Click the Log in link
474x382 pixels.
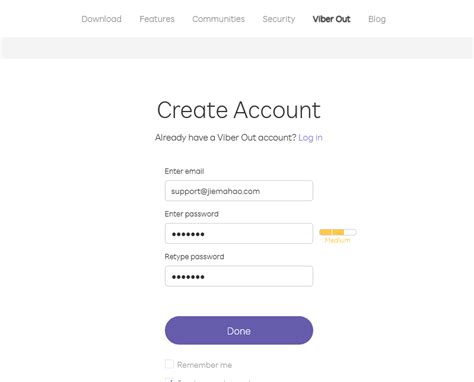click(x=310, y=137)
